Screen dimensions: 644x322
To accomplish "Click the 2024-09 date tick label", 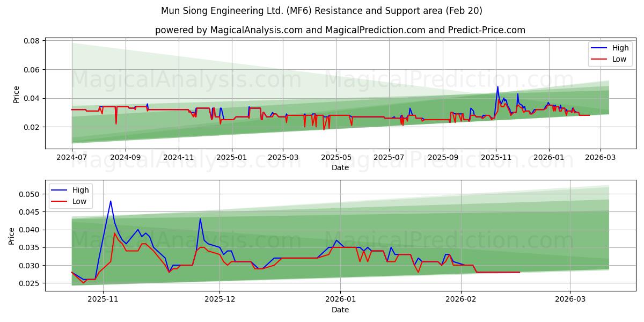I will tap(126, 157).
